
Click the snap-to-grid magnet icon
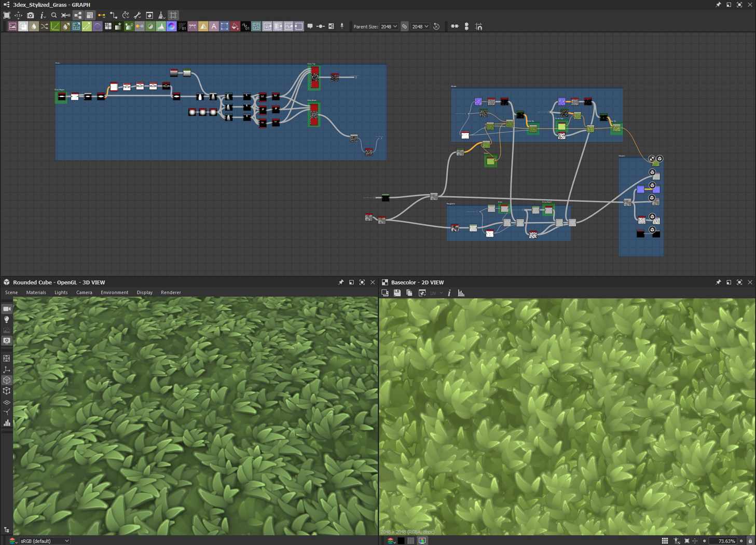(x=479, y=26)
